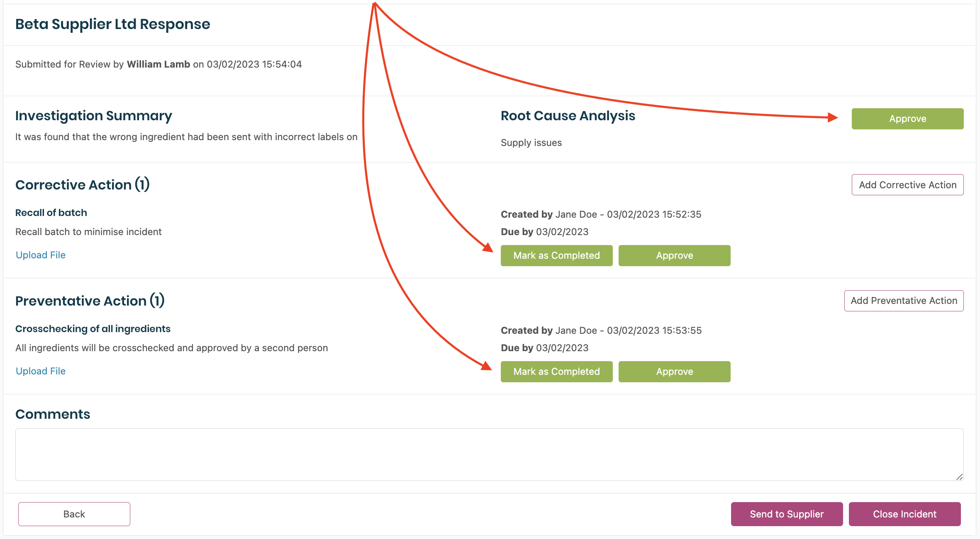Approve the Recall of batch corrective action
This screenshot has width=980, height=539.
(674, 255)
